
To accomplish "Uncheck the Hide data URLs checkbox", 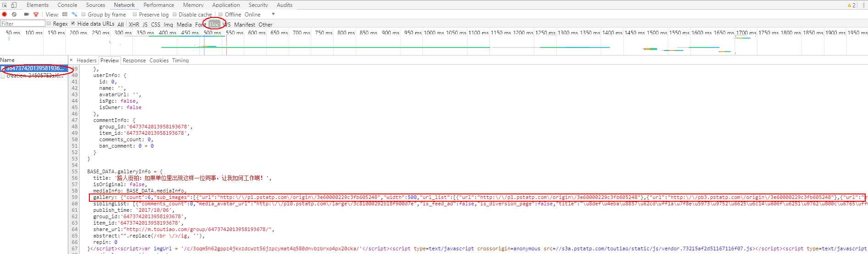I will point(73,23).
